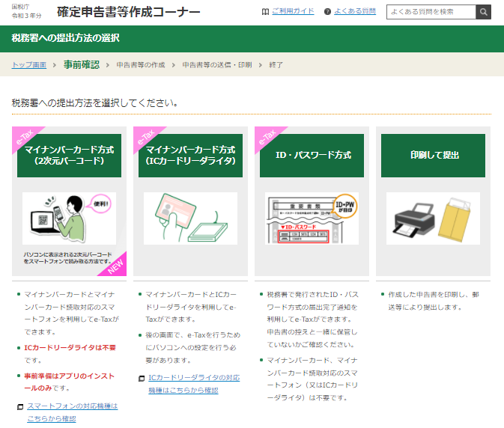
Task: Open スマートフォンの対応機種はこちらから確認 link
Action: coord(72,412)
